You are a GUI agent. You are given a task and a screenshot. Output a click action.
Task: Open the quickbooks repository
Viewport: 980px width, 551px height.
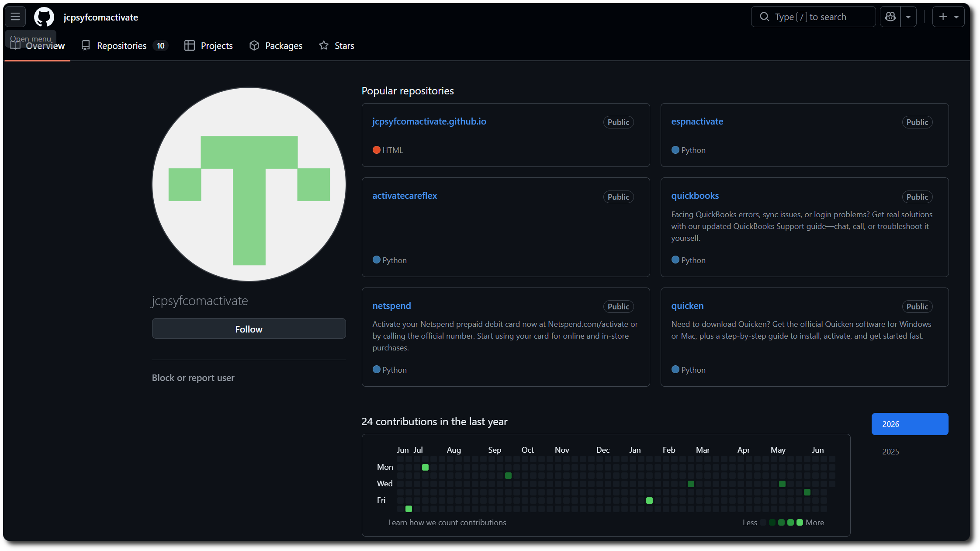[695, 196]
